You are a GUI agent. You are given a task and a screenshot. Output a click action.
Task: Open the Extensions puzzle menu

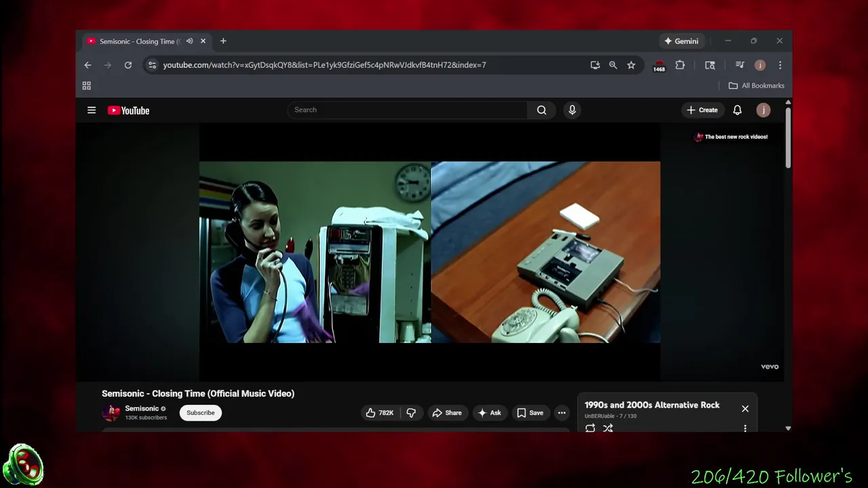(680, 65)
